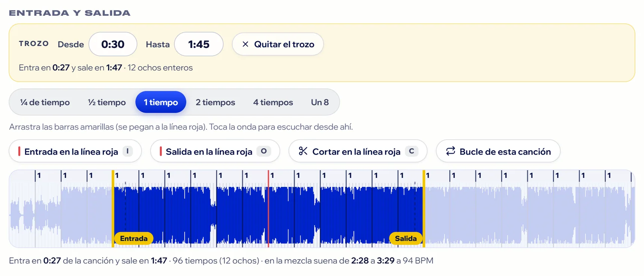Viewport: 644px width, 276px height.
Task: Click the X icon in Quitar el trozo
Action: [x=245, y=44]
